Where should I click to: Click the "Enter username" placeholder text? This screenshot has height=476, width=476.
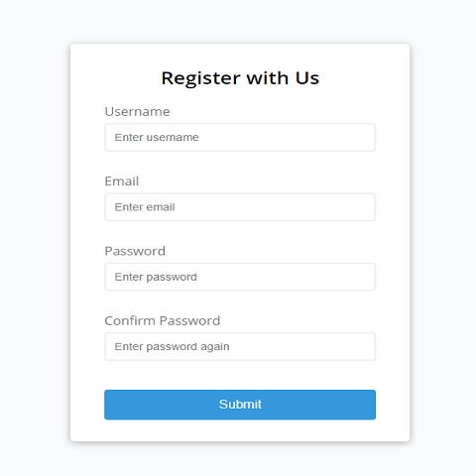point(157,137)
